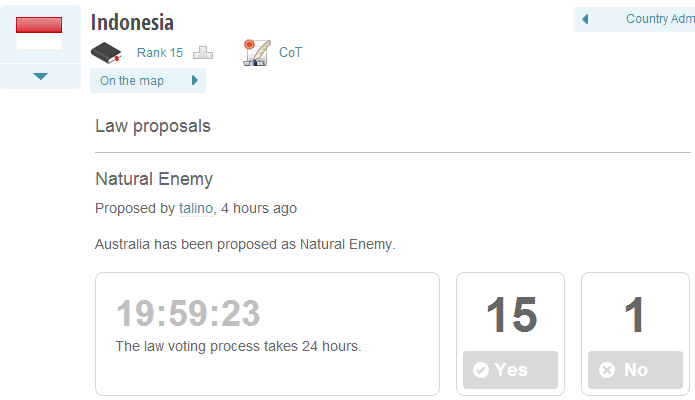The image size is (695, 400).
Task: Open the CoT link
Action: 290,53
